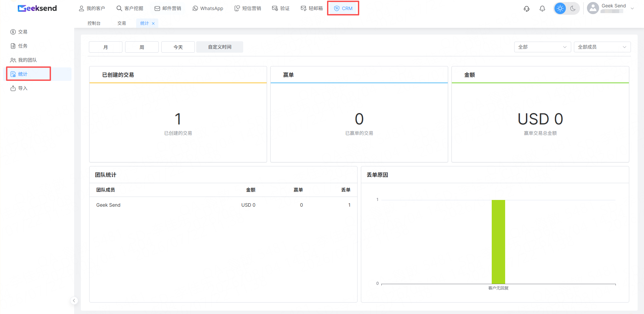Open 我的客户 in top navigation
The width and height of the screenshot is (644, 314).
[92, 8]
